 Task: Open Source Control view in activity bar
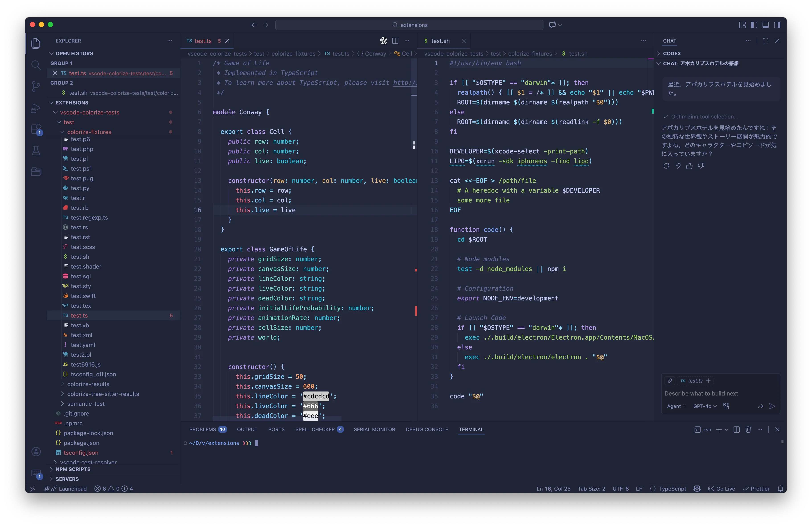click(x=36, y=86)
